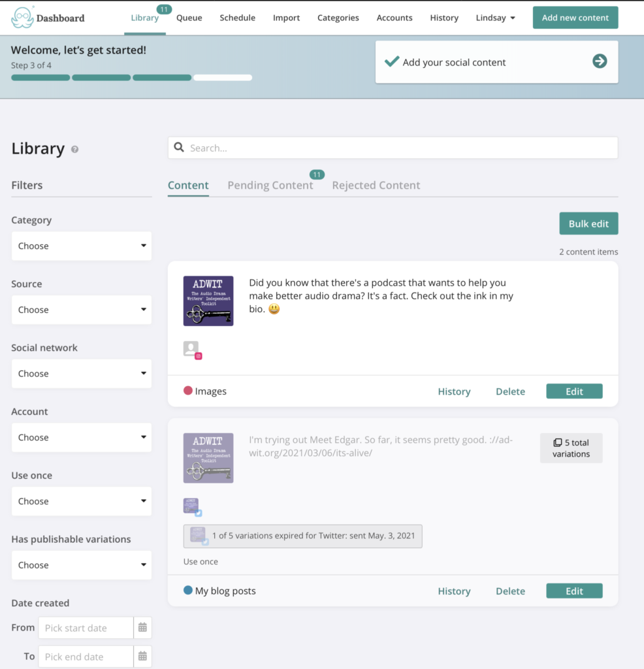Open the Category filter dropdown
Viewport: 644px width, 669px height.
point(81,246)
